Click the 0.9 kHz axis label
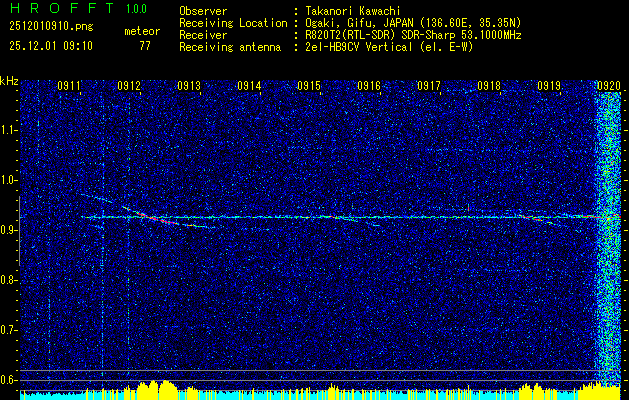 (x=8, y=230)
